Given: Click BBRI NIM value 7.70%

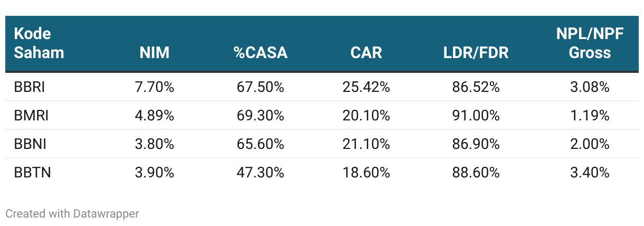Looking at the screenshot, I should click(155, 87).
